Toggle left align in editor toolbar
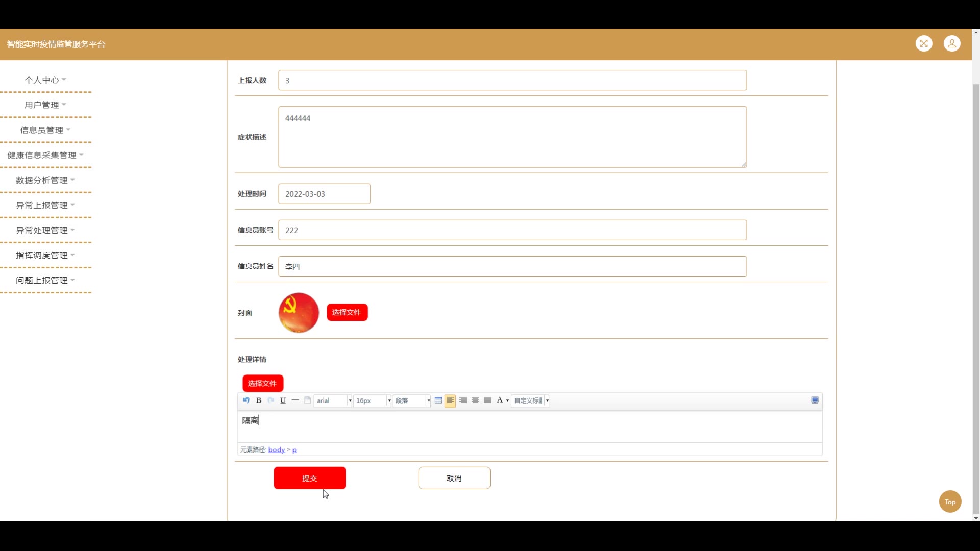The height and width of the screenshot is (551, 980). coord(450,400)
